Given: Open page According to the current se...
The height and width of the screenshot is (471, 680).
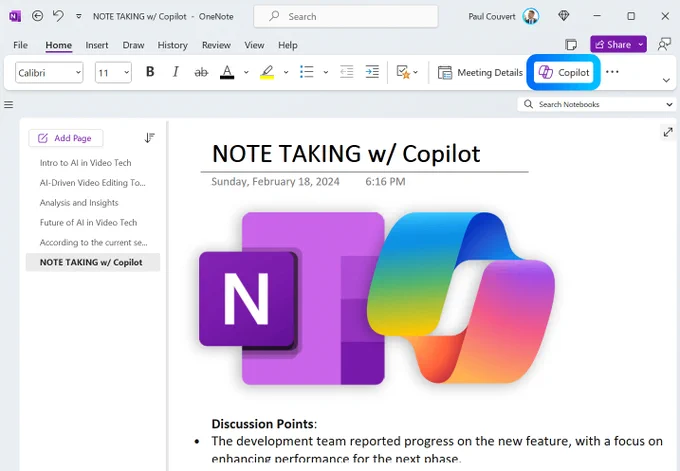Looking at the screenshot, I should (93, 242).
